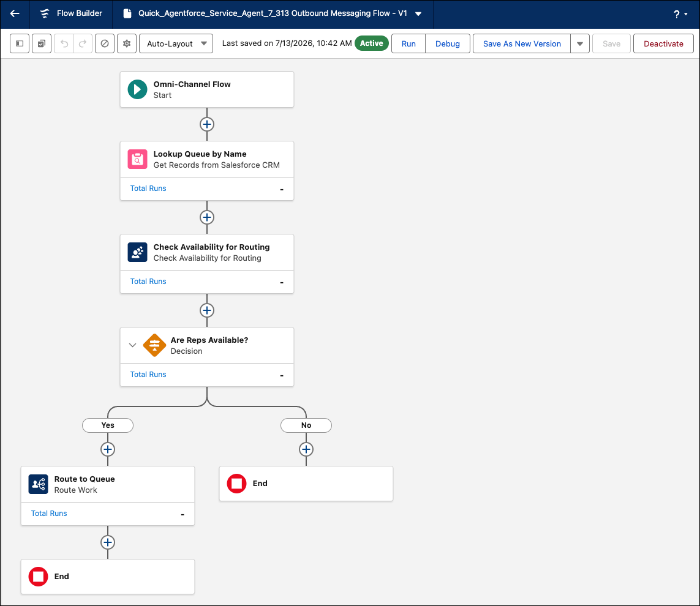Click the flow document file icon

tap(127, 13)
